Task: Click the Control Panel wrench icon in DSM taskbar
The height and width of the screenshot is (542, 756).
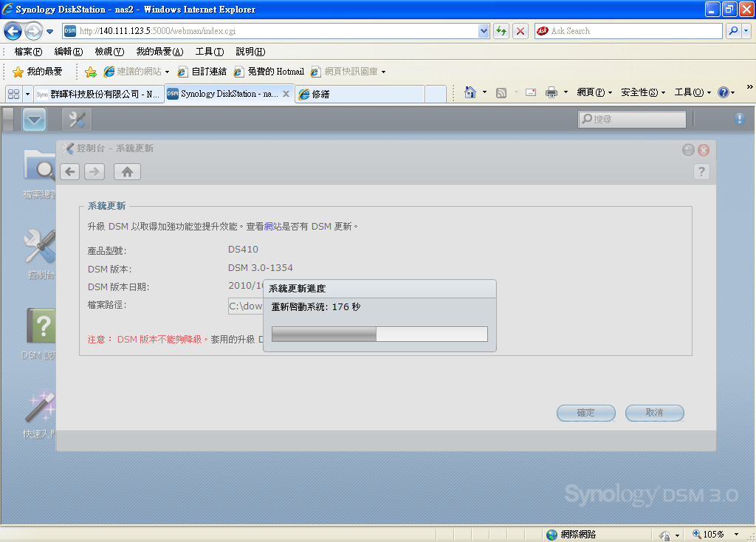Action: (x=76, y=119)
